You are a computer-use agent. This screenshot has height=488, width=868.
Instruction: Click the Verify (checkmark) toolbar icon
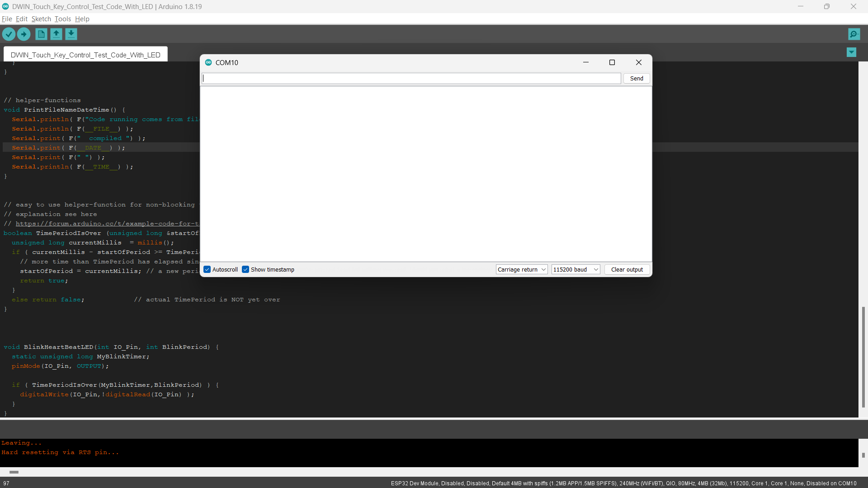(x=9, y=34)
